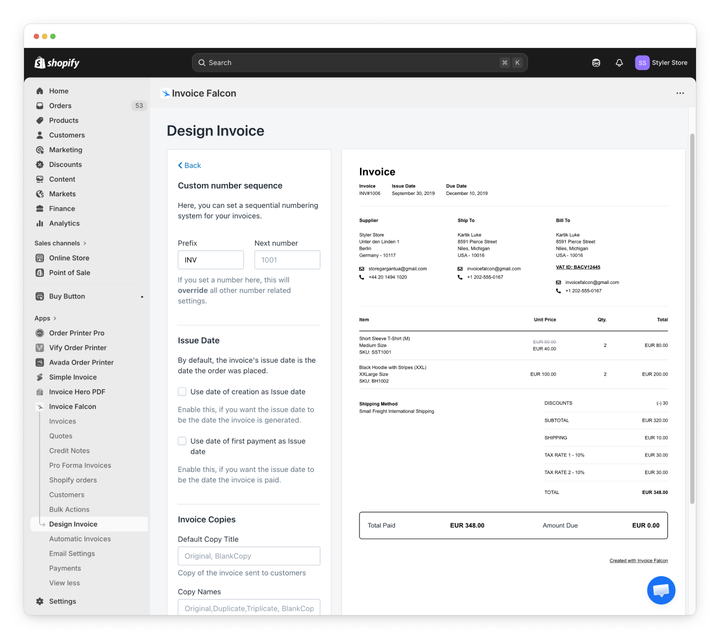Click the SS store avatar

click(642, 63)
